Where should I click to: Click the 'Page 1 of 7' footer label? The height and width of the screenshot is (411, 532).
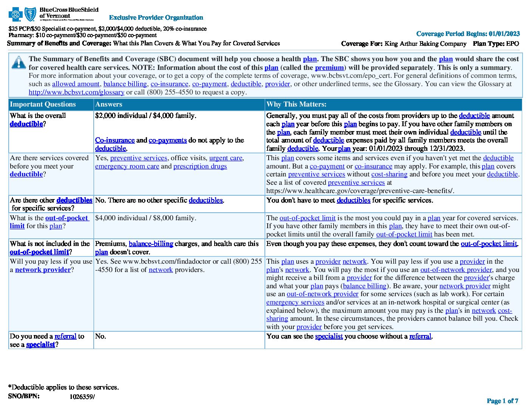(x=503, y=401)
